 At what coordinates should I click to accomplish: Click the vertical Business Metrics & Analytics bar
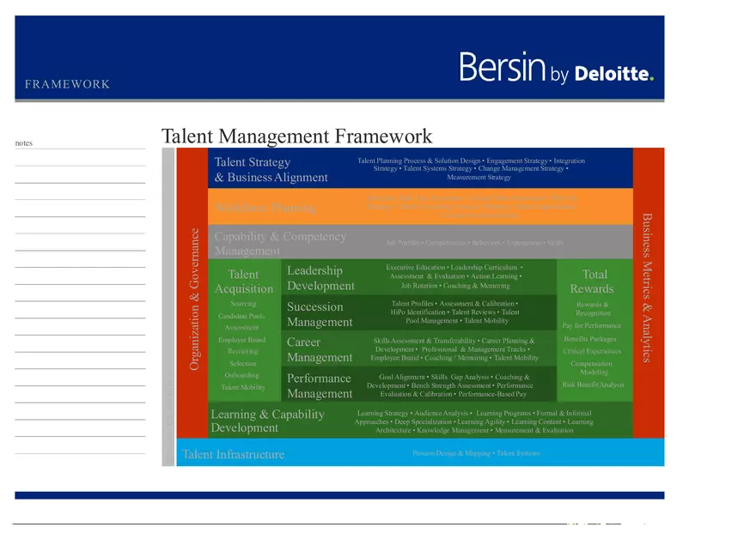tap(648, 288)
